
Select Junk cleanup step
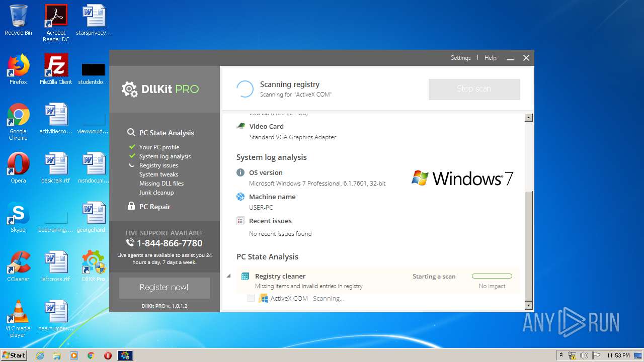pyautogui.click(x=156, y=193)
